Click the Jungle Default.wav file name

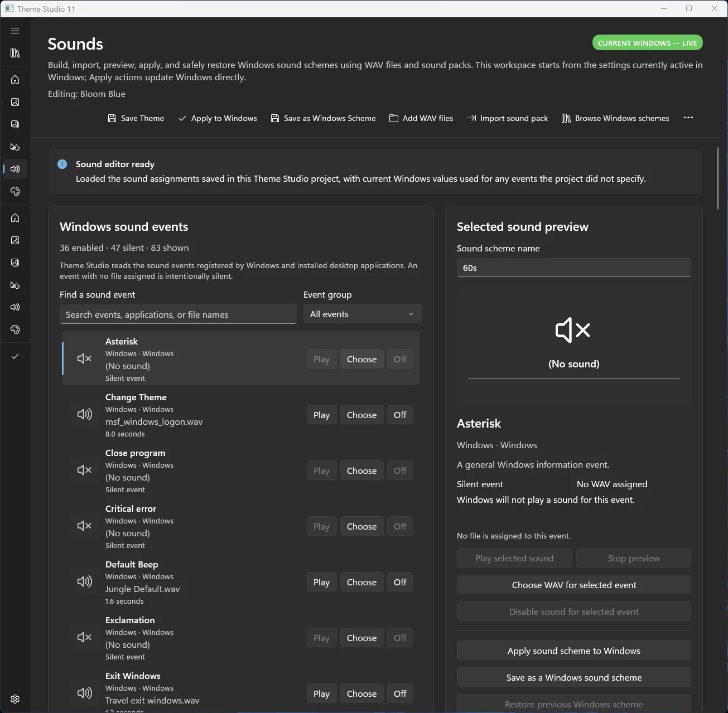pos(142,589)
